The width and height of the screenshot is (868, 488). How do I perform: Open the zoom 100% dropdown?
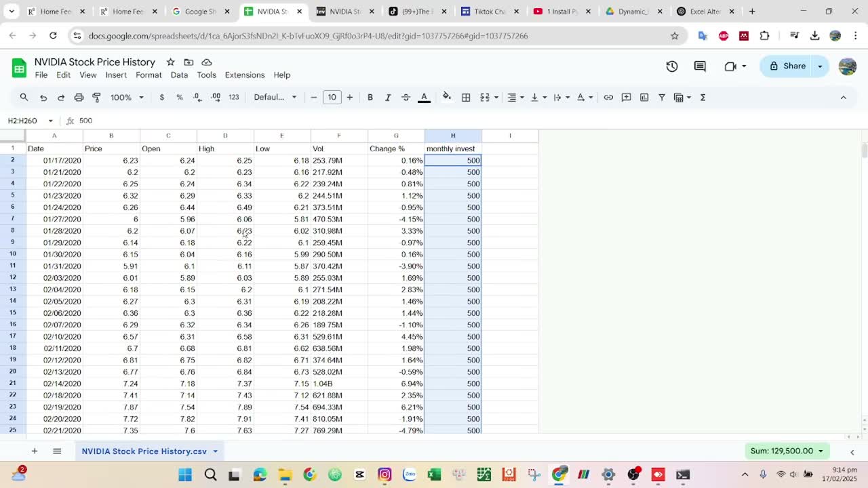pos(127,98)
